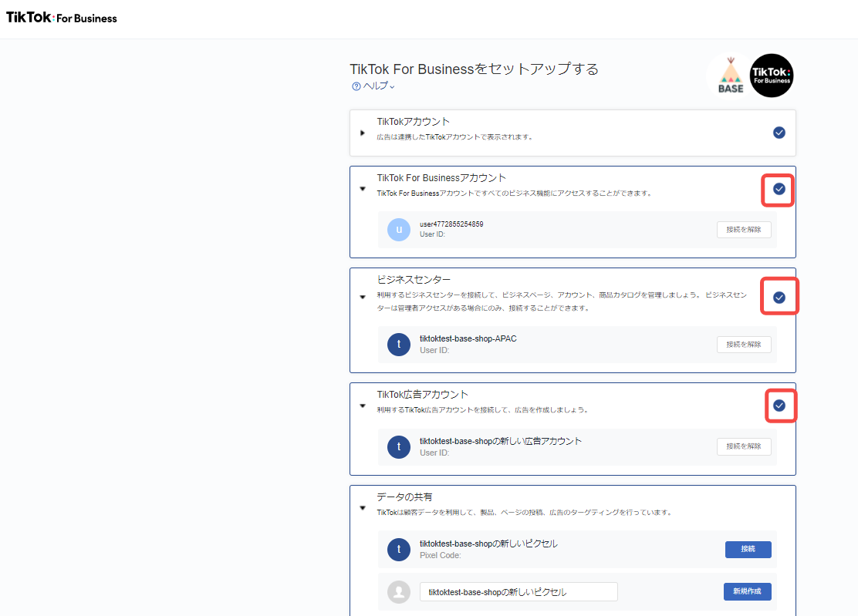
Task: Click 新規作成 to create a new pixel
Action: (x=748, y=591)
